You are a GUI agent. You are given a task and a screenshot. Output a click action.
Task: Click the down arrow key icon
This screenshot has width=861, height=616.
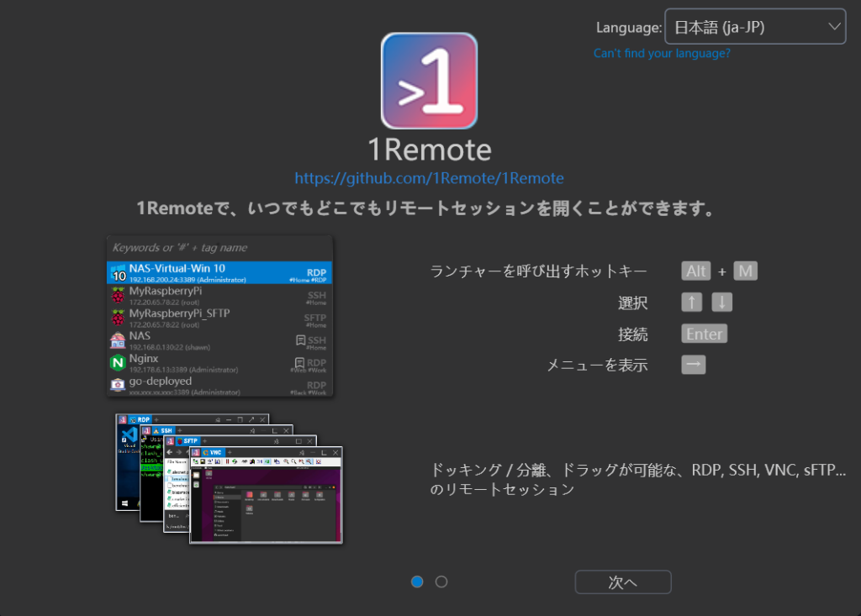pos(721,303)
